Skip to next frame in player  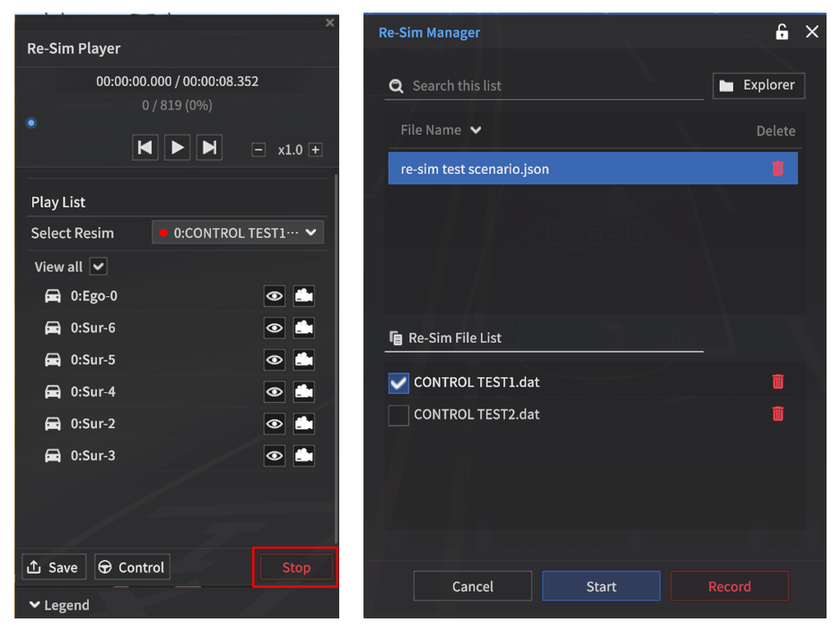209,147
